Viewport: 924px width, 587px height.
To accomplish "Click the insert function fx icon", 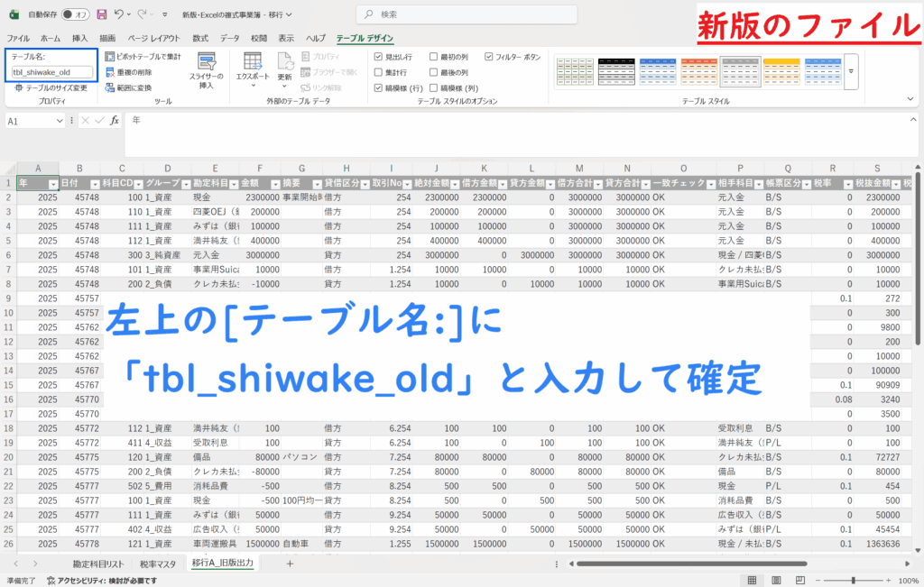I will (x=115, y=120).
